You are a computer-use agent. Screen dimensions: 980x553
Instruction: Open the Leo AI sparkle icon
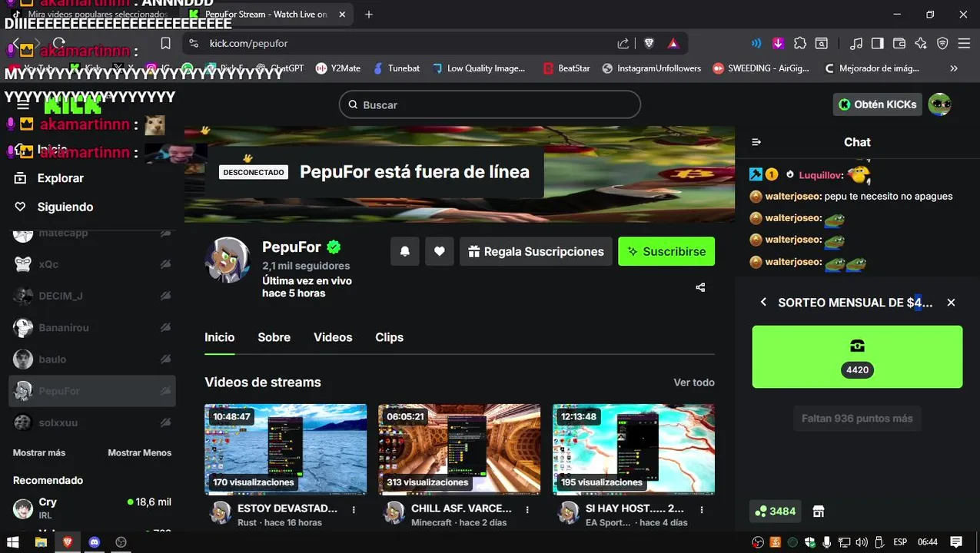(921, 44)
